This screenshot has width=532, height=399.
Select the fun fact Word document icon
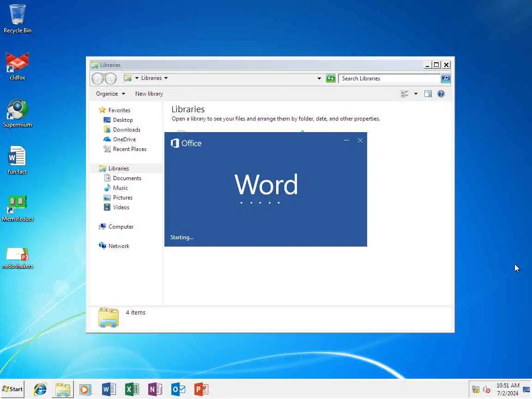pos(17,160)
